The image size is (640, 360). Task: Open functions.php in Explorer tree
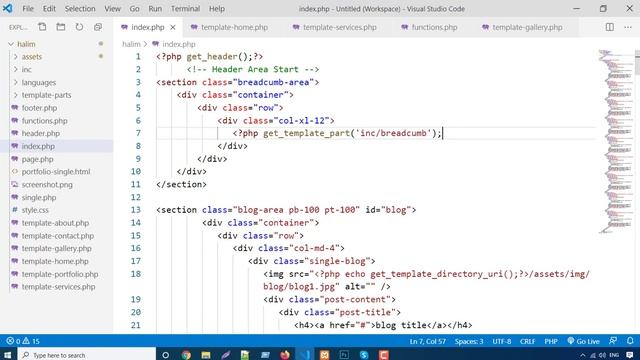pyautogui.click(x=44, y=121)
